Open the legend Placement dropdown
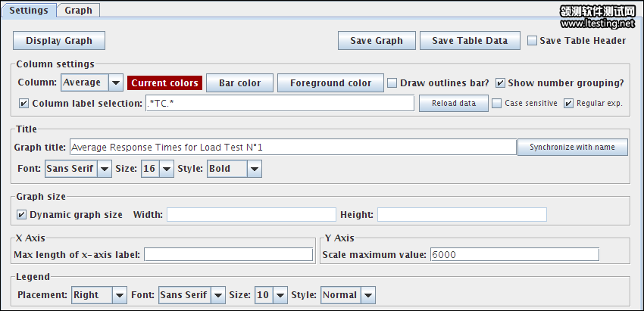The width and height of the screenshot is (644, 311). (99, 295)
